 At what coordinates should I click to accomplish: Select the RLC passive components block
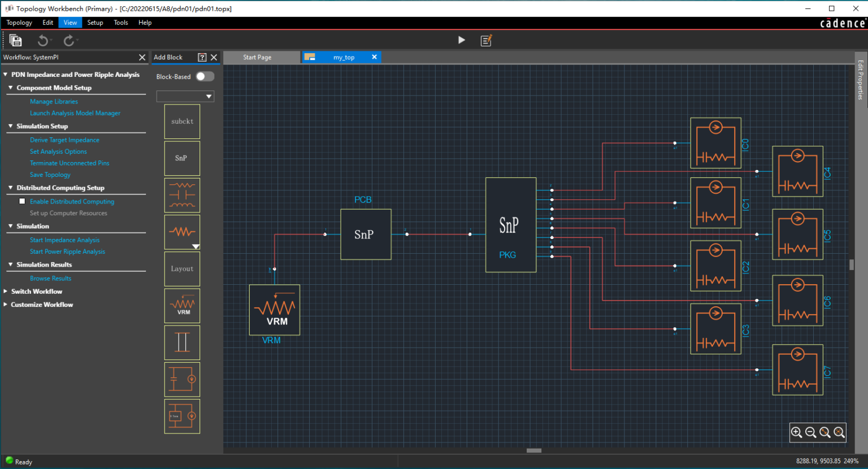(182, 195)
